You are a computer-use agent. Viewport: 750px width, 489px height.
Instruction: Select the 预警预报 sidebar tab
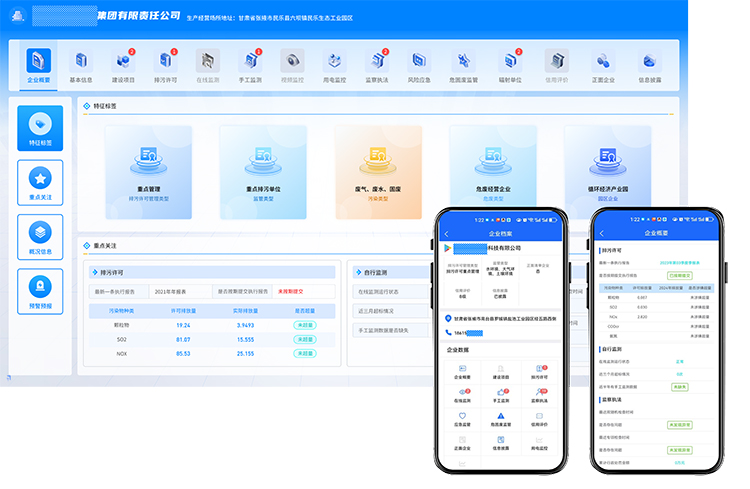point(40,291)
